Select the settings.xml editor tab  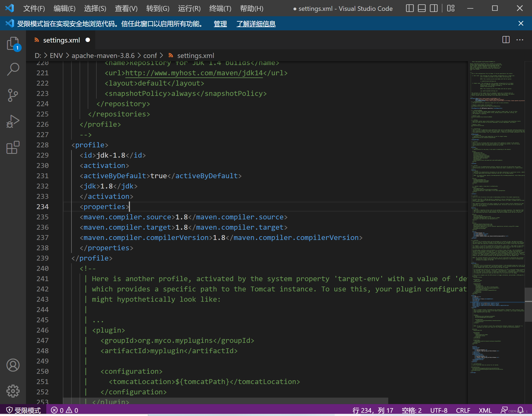pyautogui.click(x=61, y=40)
